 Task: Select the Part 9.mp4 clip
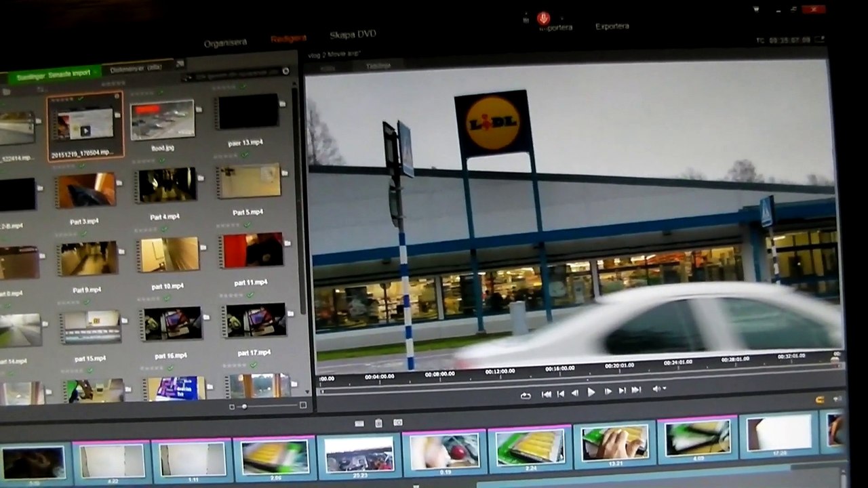[x=88, y=258]
